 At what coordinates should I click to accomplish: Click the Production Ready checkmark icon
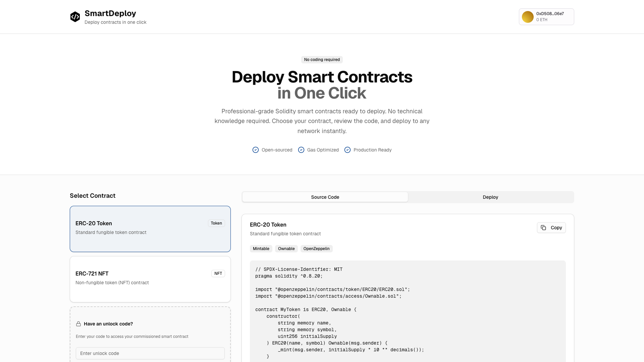(x=347, y=150)
